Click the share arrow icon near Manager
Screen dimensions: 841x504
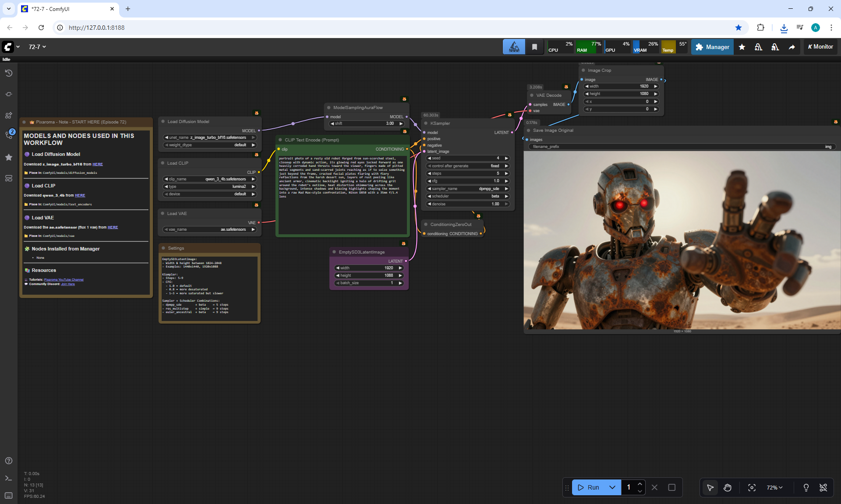point(792,47)
